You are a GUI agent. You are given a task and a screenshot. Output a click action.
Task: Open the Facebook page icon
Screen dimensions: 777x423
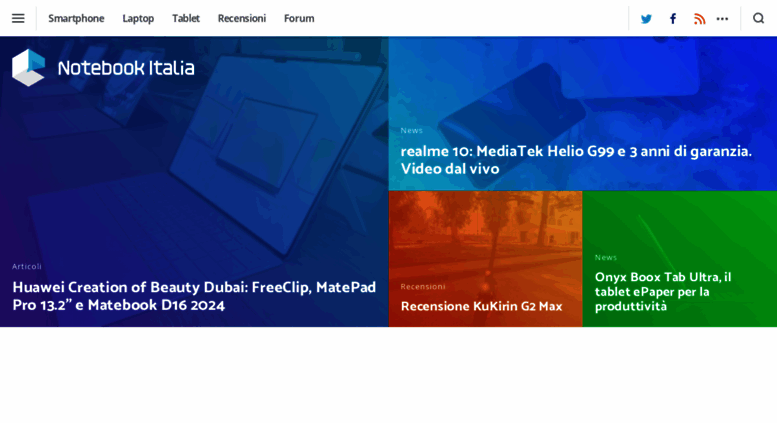click(672, 19)
